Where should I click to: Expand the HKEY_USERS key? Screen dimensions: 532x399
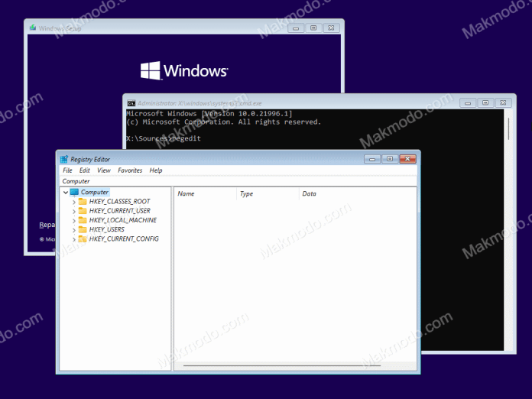pyautogui.click(x=74, y=230)
